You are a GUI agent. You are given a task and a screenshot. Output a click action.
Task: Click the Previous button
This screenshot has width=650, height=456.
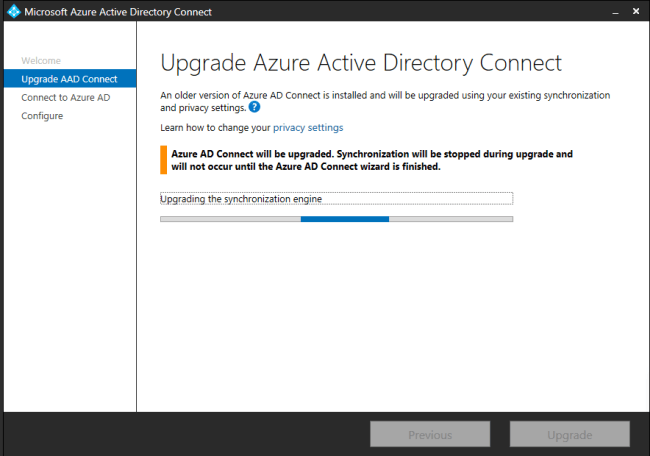[x=430, y=434]
